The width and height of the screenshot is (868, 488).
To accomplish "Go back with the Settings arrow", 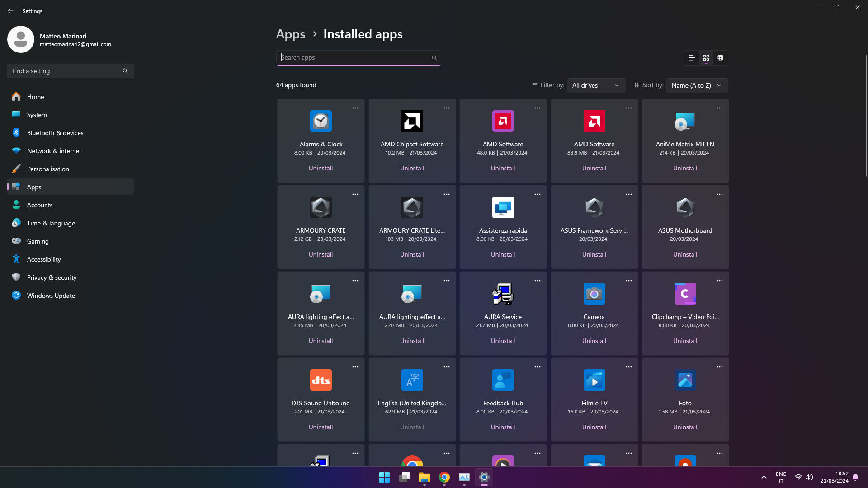I will coord(11,11).
